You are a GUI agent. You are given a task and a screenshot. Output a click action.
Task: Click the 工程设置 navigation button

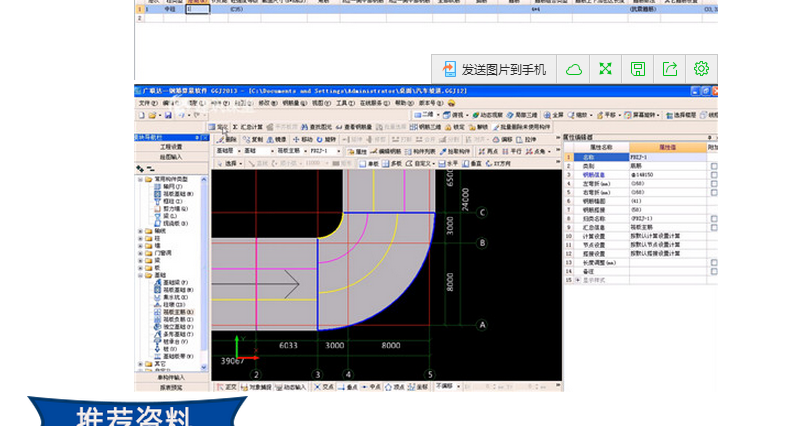point(172,147)
